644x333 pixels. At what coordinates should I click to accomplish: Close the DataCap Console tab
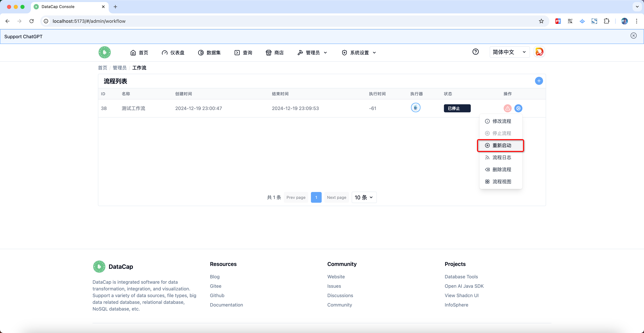[x=103, y=7]
